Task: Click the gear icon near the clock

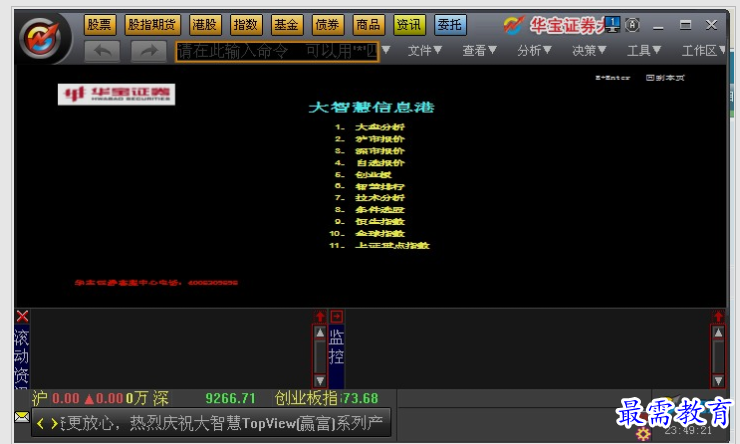Action: [642, 433]
